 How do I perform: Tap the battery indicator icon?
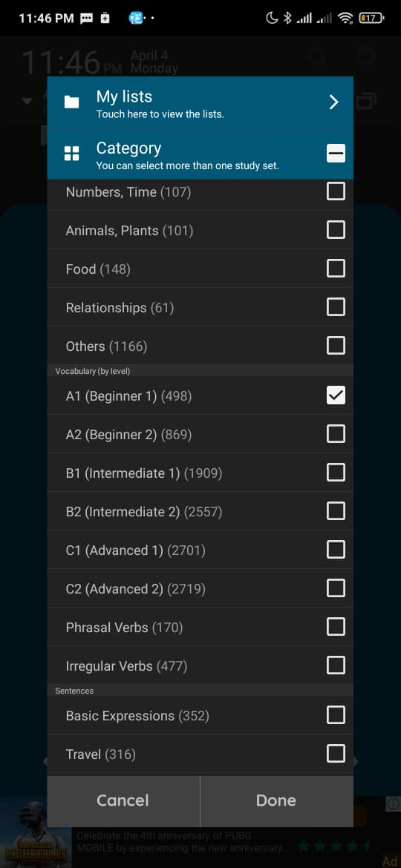(371, 19)
